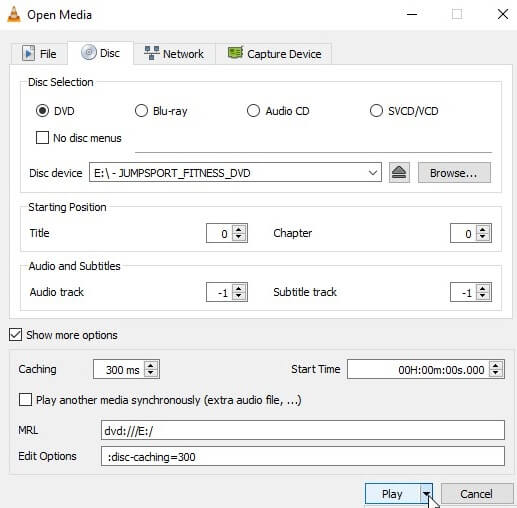Click the VLC cone icon in title bar
This screenshot has height=508, width=517.
(14, 15)
